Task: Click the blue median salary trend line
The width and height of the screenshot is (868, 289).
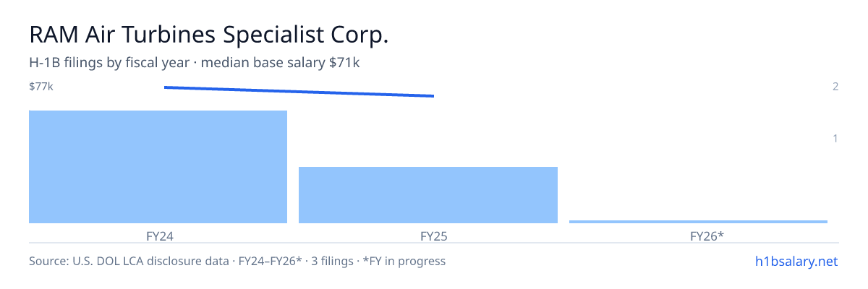Action: point(299,92)
